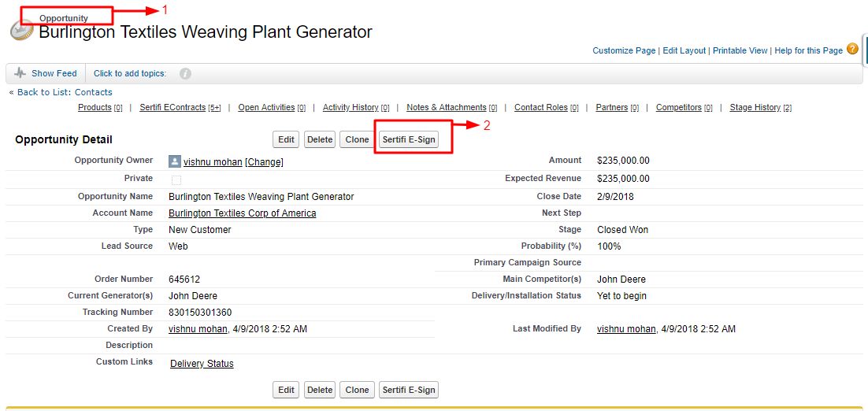
Task: Select the Stage value Closed Won
Action: [x=623, y=230]
